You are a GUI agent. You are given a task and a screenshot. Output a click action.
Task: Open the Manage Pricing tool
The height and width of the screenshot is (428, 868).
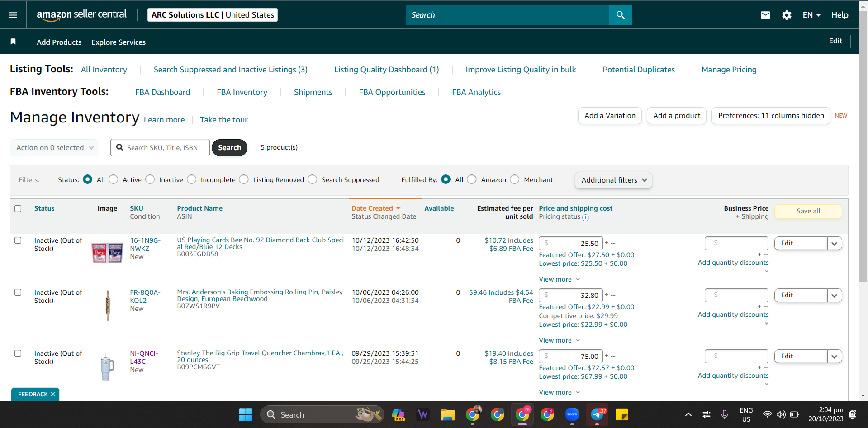click(729, 70)
